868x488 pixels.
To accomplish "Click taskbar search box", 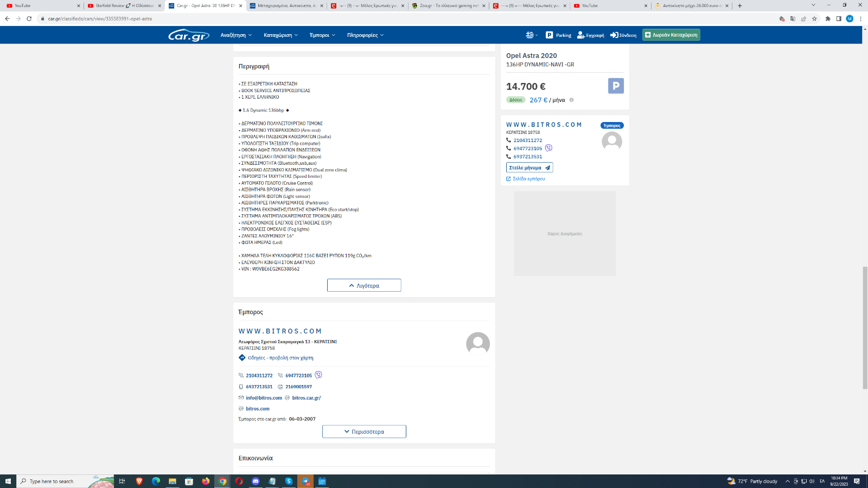I will coord(65,481).
